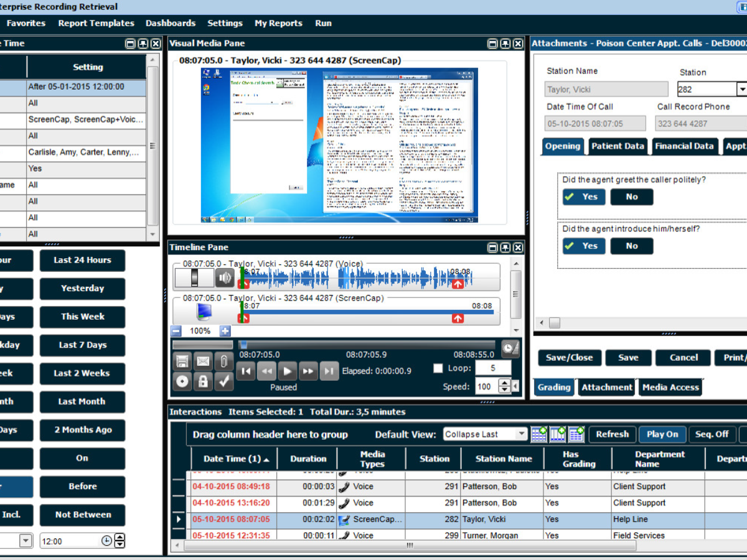Zoom in the timeline with plus icon
The height and width of the screenshot is (560, 747).
pyautogui.click(x=225, y=331)
